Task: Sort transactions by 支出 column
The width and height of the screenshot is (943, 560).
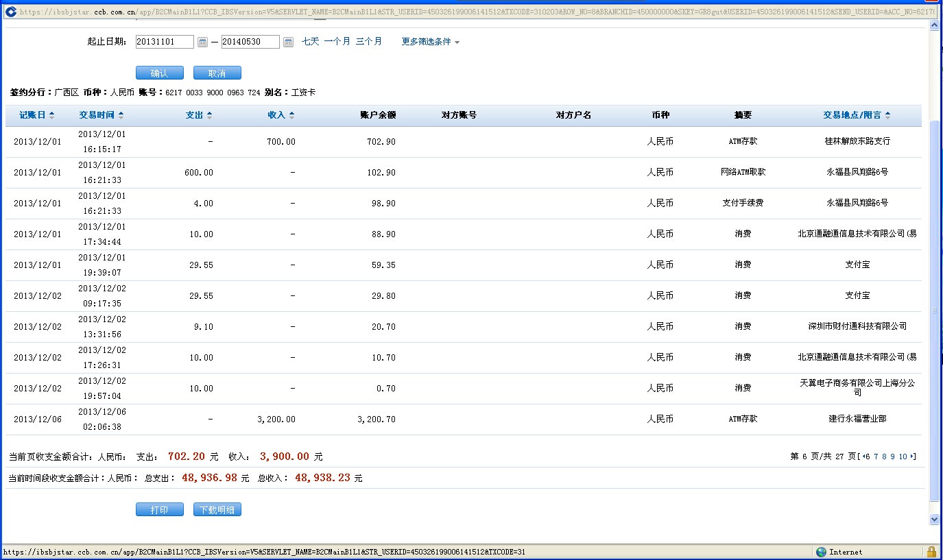Action: coord(199,115)
